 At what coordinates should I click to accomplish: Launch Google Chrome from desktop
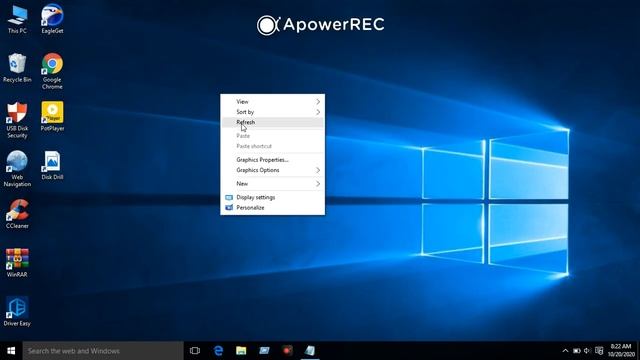click(x=52, y=71)
